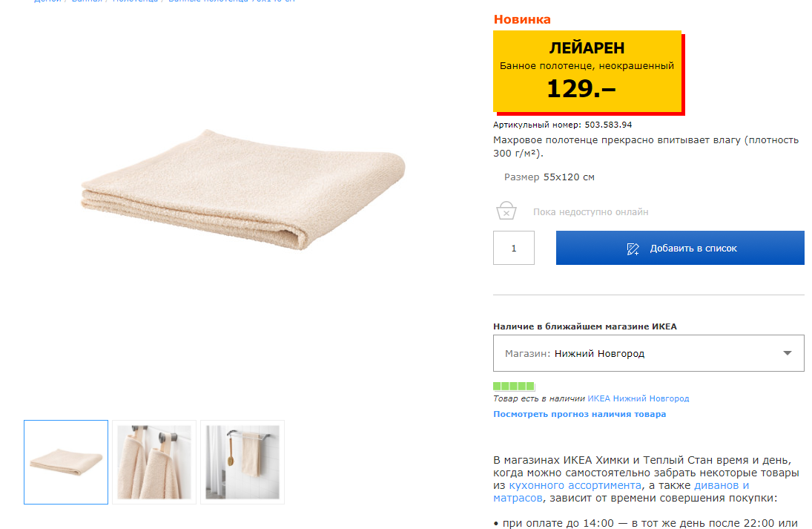Viewport: 812px width, 529px height.
Task: Click the yellow ЛЕЙАРЕН price tag
Action: pos(587,71)
